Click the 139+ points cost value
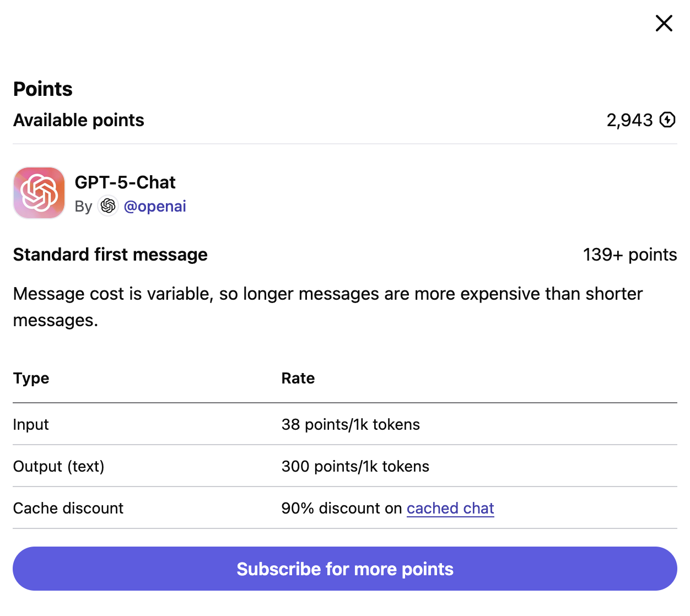690x616 pixels. [x=629, y=255]
